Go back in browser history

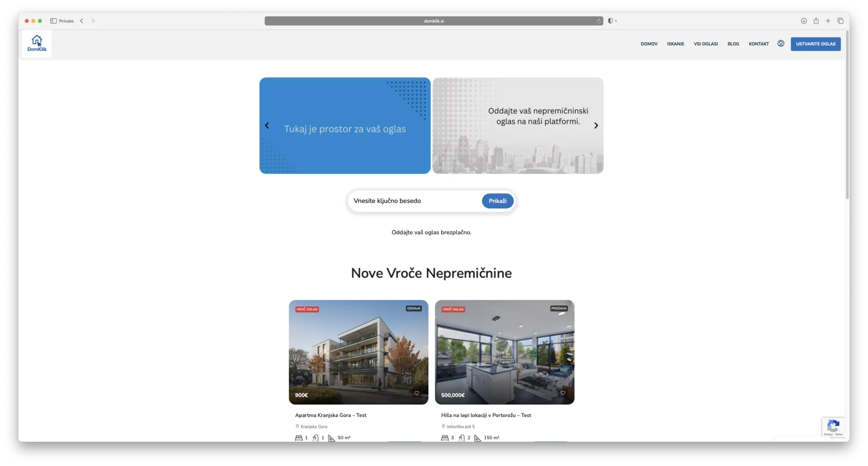point(82,21)
